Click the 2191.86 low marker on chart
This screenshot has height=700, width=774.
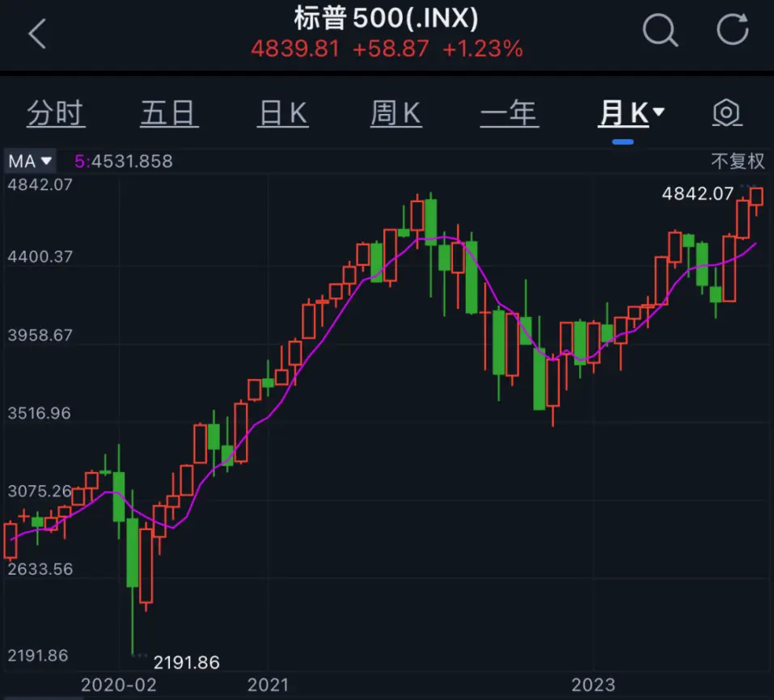[186, 662]
